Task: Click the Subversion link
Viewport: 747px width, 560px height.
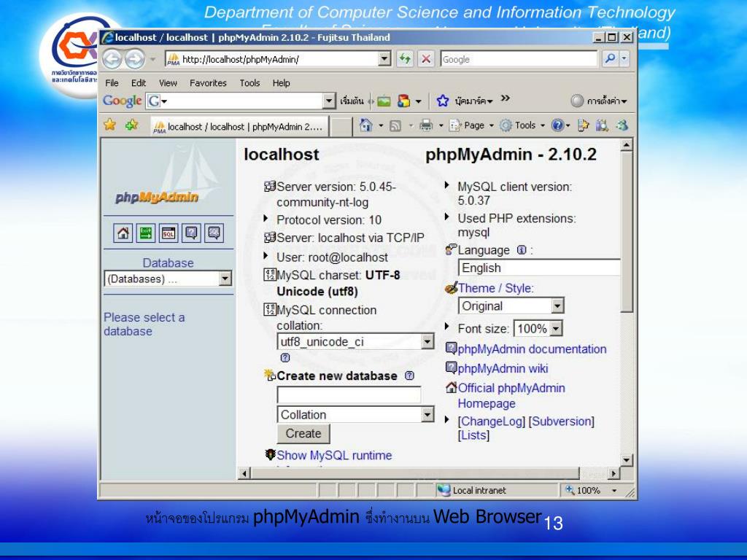Action: 562,421
